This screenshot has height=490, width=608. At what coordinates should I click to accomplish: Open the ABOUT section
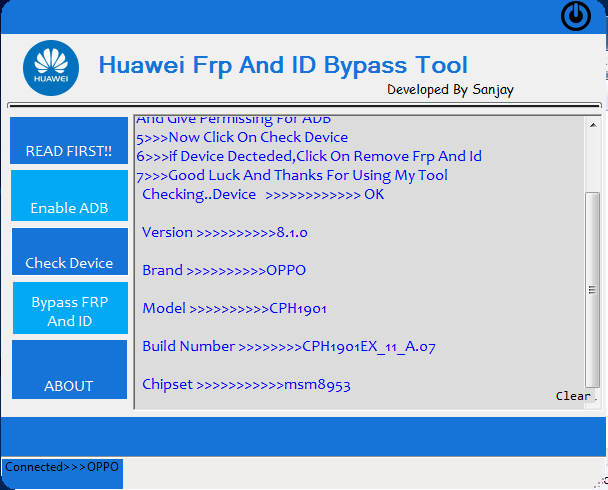pos(69,369)
